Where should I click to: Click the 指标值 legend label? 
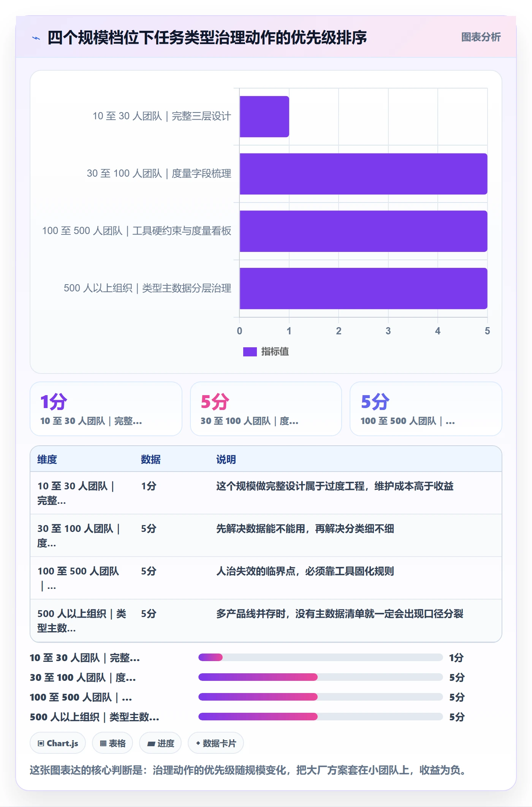coord(275,352)
